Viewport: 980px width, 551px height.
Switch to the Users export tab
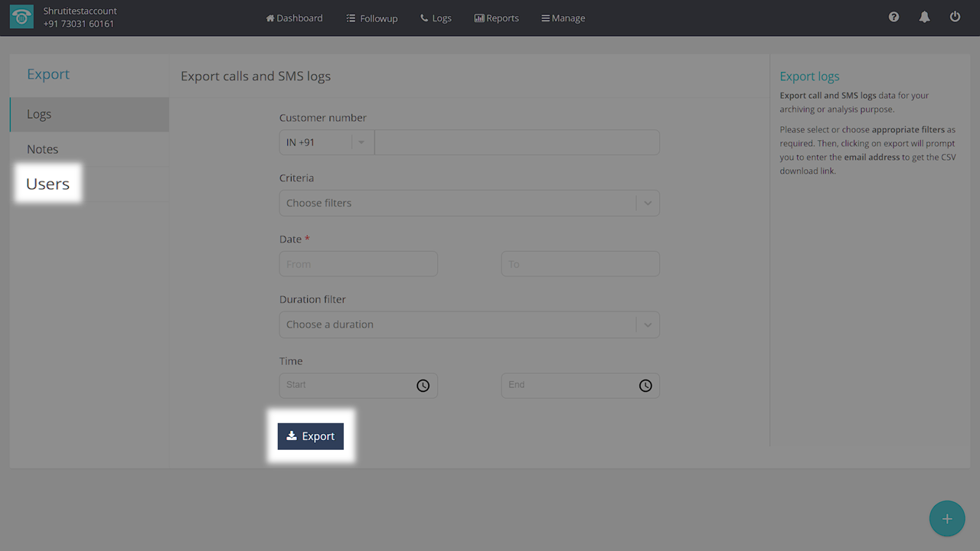pyautogui.click(x=48, y=184)
